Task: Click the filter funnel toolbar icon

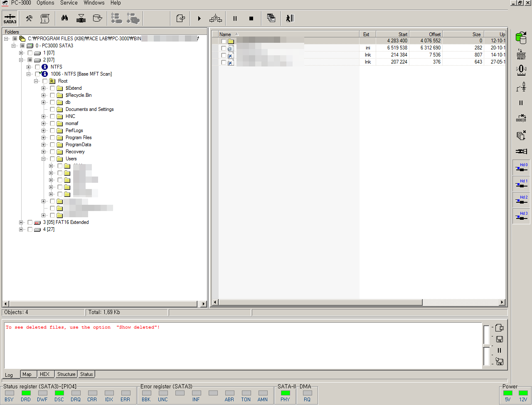Action: pos(81,18)
